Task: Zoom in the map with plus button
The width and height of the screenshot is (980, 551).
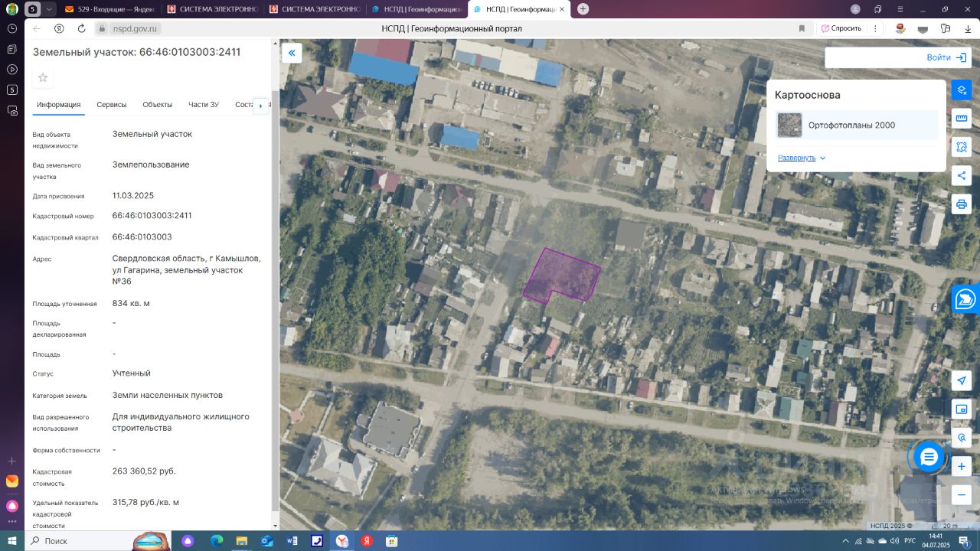Action: click(962, 466)
